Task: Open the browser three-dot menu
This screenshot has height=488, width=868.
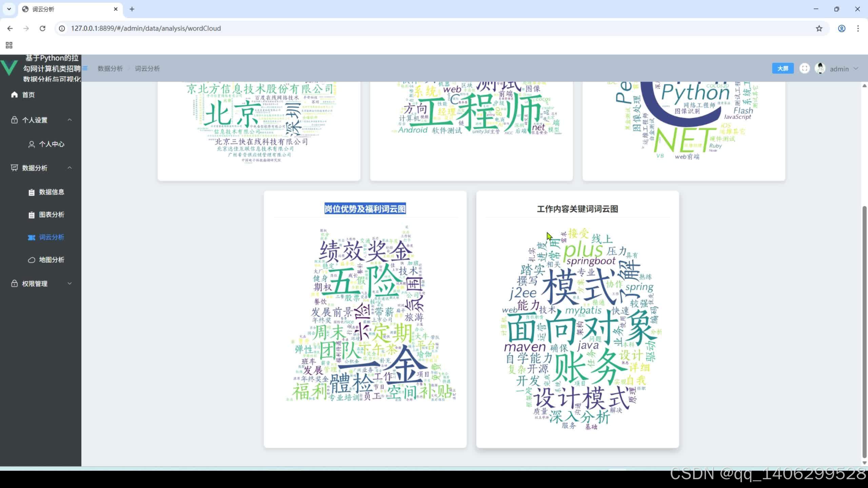Action: (x=858, y=28)
